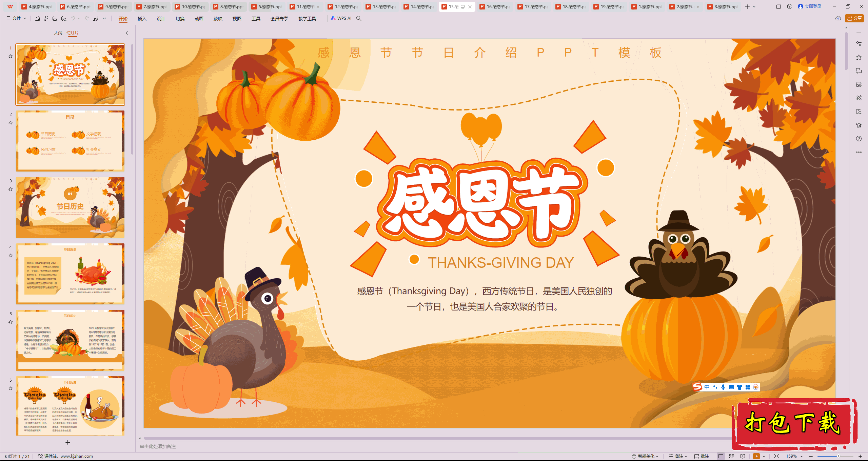The height and width of the screenshot is (461, 868).
Task: Click the print icon in the toolbar
Action: (x=55, y=18)
